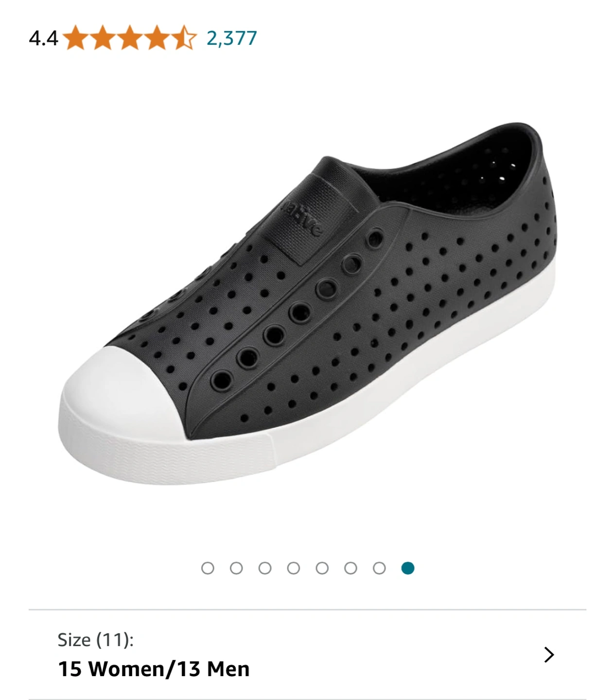Show the seventh carousel image via dot

click(379, 568)
